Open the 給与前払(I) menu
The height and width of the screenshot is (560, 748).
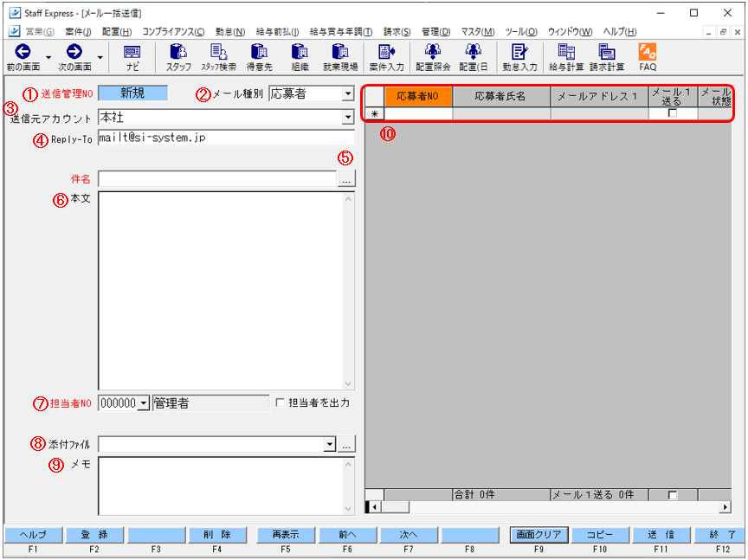point(277,32)
